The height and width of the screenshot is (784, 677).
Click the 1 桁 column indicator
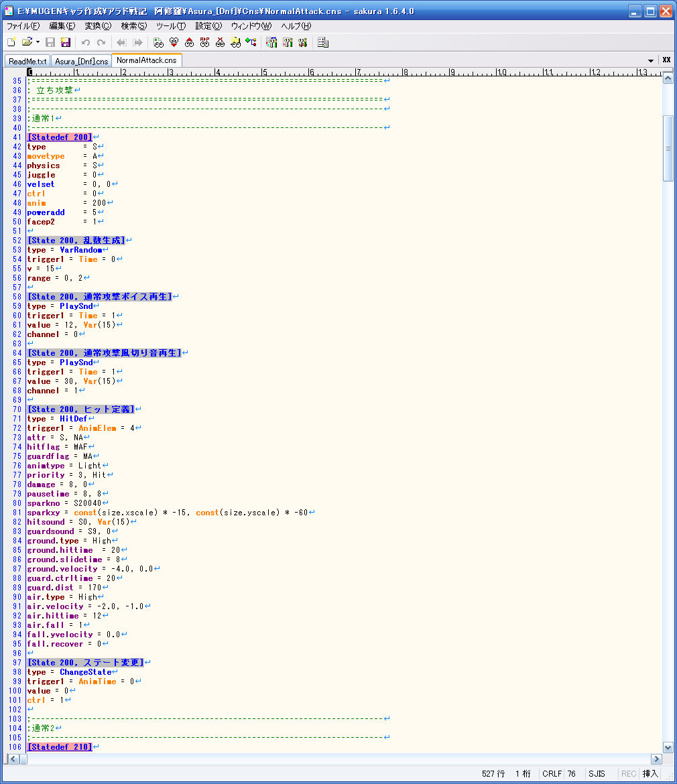(523, 773)
